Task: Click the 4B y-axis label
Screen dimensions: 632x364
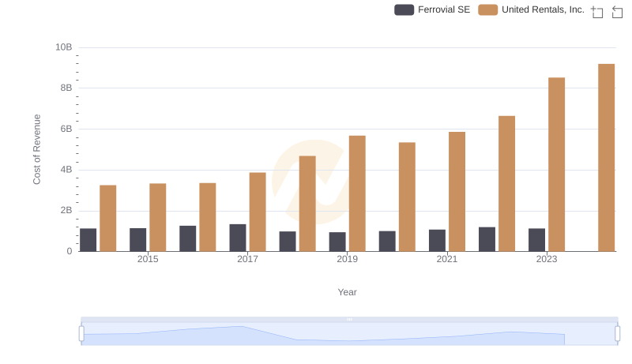Action: (x=66, y=170)
